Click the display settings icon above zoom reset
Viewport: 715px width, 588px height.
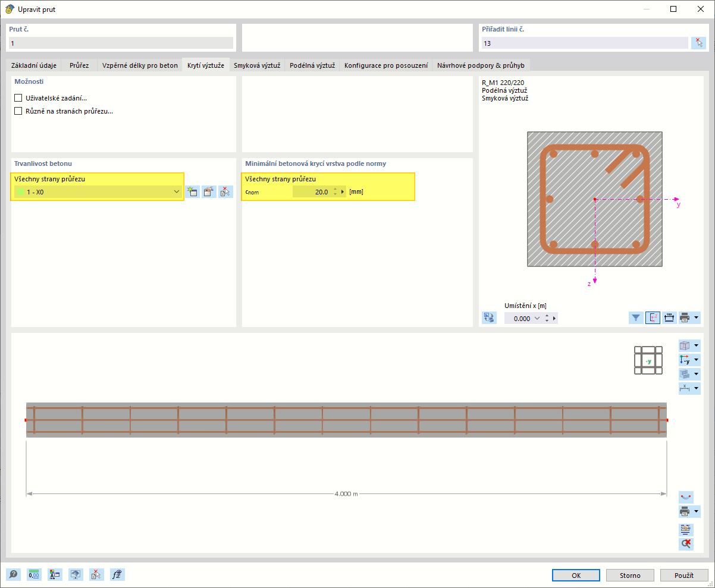point(686,529)
